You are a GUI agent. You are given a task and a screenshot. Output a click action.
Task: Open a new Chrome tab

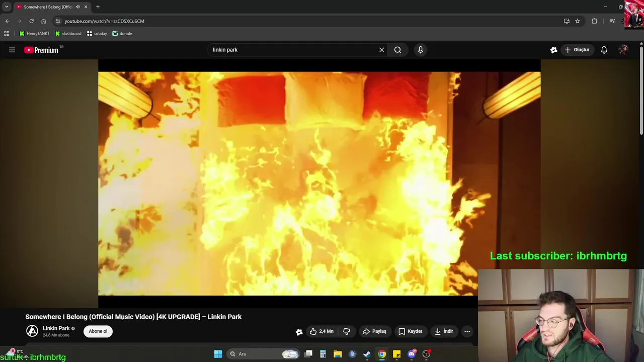(98, 7)
